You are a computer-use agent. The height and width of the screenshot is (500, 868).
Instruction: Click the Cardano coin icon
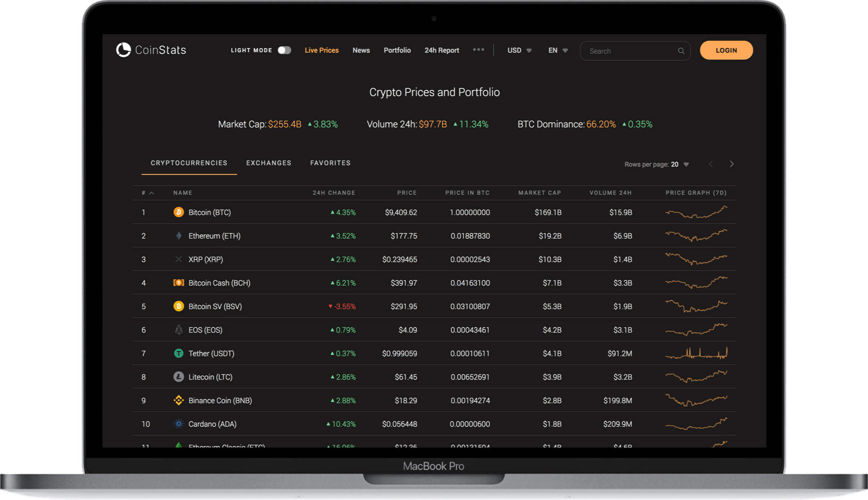(179, 424)
